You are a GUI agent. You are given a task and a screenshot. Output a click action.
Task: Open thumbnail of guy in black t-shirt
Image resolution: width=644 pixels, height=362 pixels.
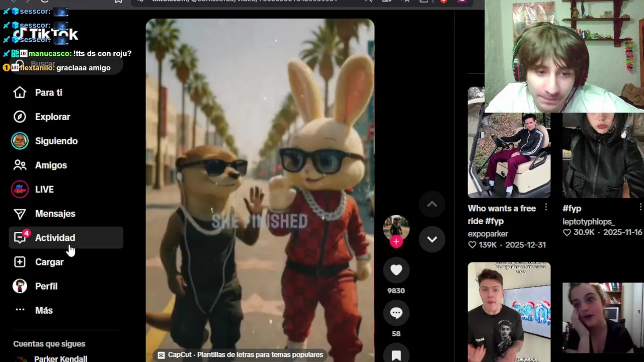click(x=509, y=312)
